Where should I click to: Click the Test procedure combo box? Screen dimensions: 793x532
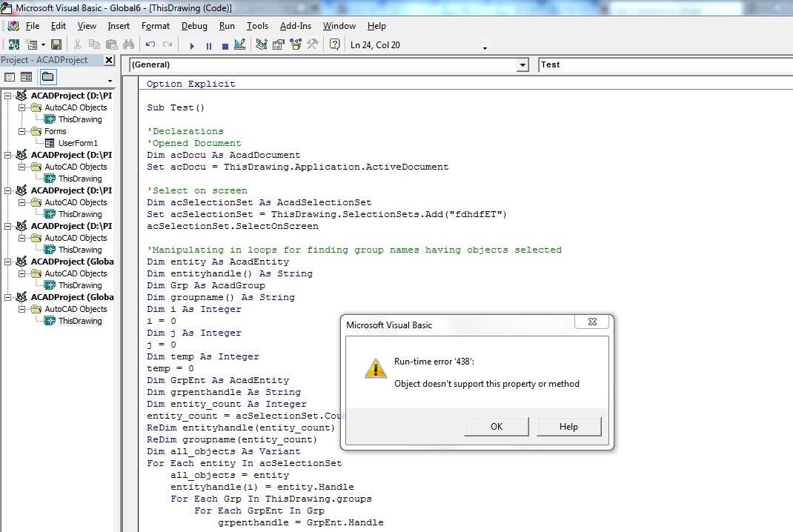tap(666, 64)
